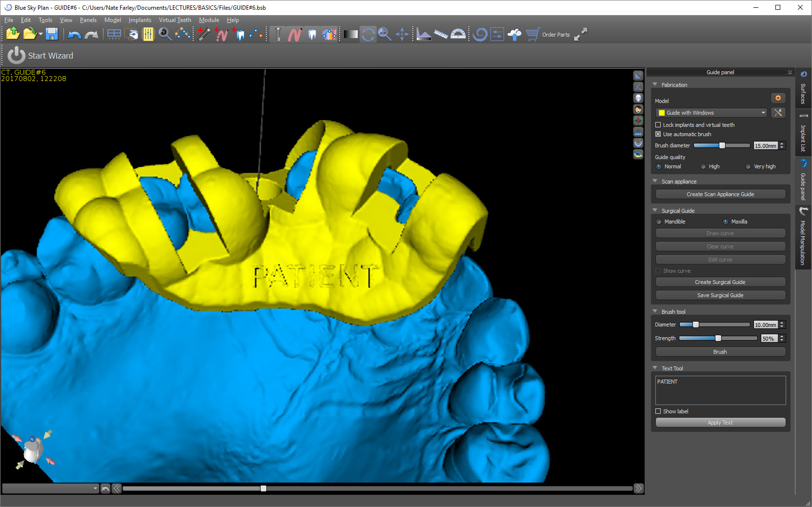812x507 pixels.
Task: Click the skull view icon in viewport
Action: tap(638, 98)
